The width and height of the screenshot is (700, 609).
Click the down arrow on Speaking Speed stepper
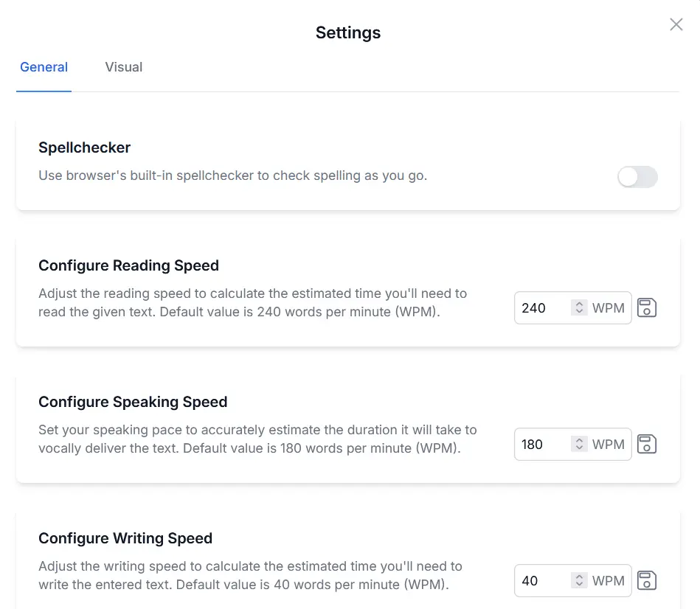pyautogui.click(x=580, y=448)
